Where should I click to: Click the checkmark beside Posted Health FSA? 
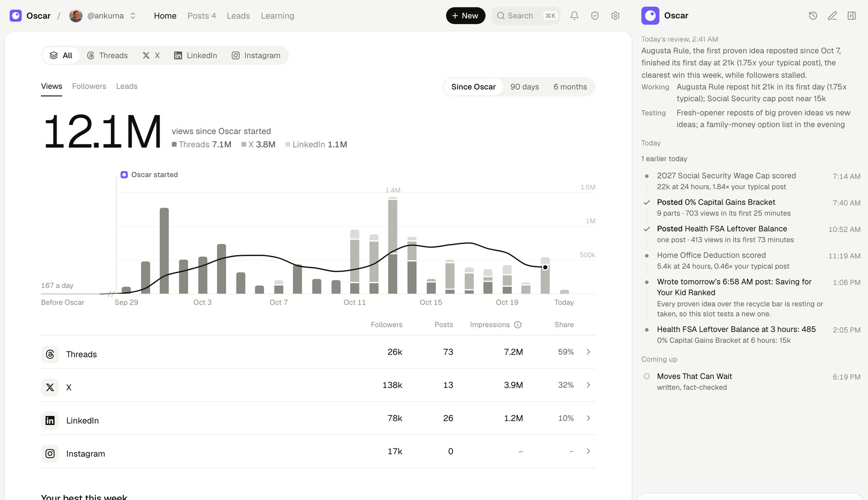(647, 229)
